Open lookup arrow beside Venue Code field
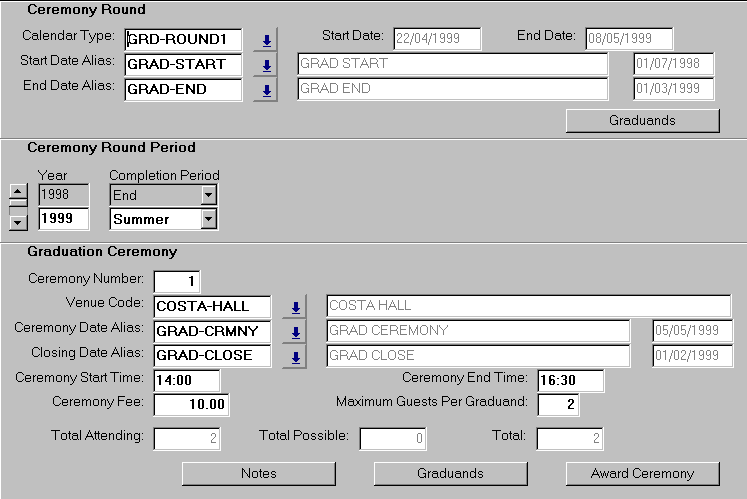Image resolution: width=747 pixels, height=499 pixels. (x=295, y=307)
